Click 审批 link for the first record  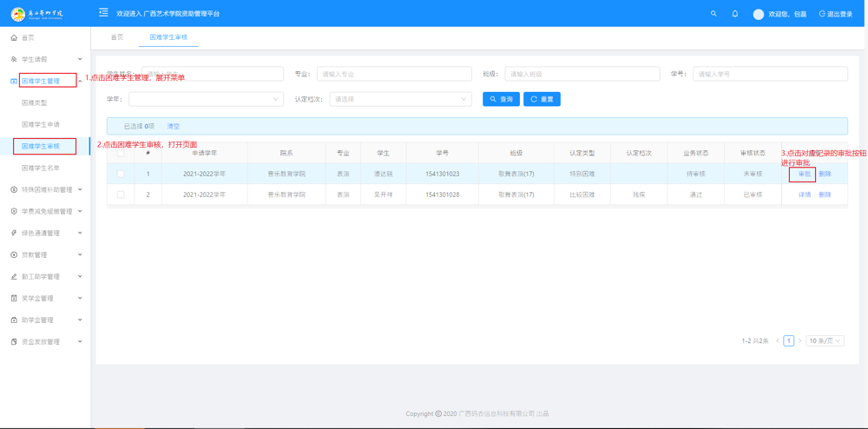[x=805, y=174]
